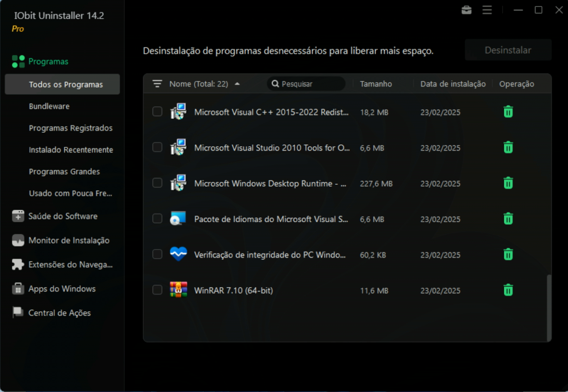568x392 pixels.
Task: Open the hamburger options menu
Action: 487,10
